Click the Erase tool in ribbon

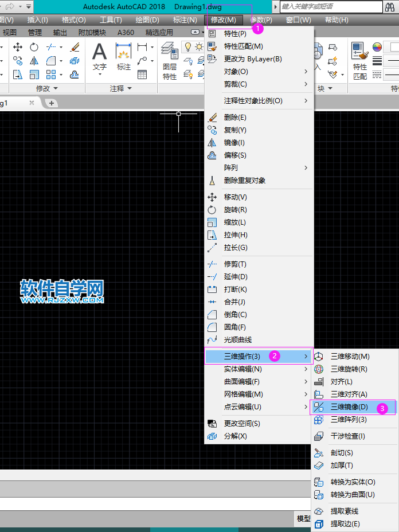[x=75, y=47]
